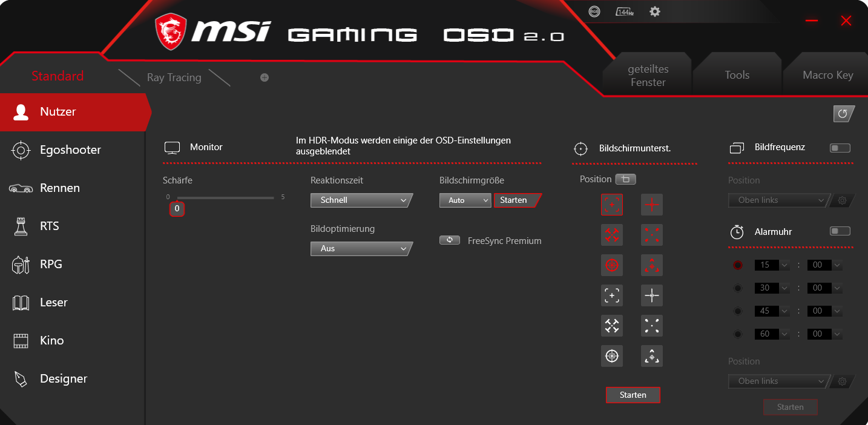Screen dimensions: 868x425
Task: Select the 15-minute alarm radio button
Action: coord(737,265)
